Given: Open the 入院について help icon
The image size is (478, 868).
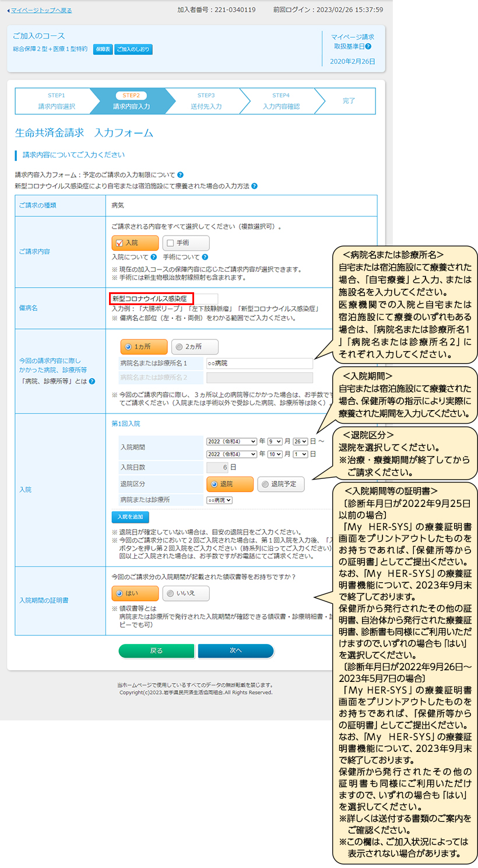Looking at the screenshot, I should [154, 257].
